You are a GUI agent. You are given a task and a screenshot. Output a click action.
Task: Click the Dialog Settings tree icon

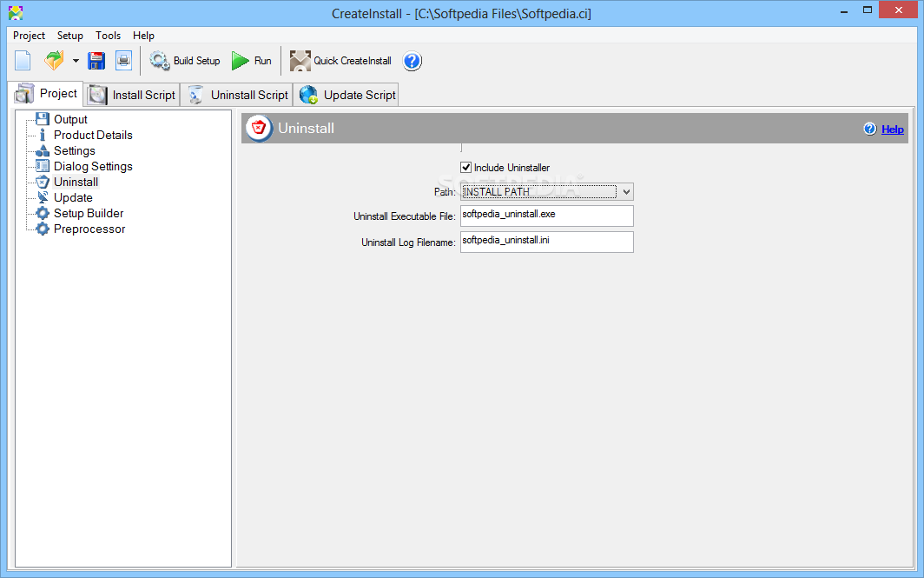pos(43,166)
